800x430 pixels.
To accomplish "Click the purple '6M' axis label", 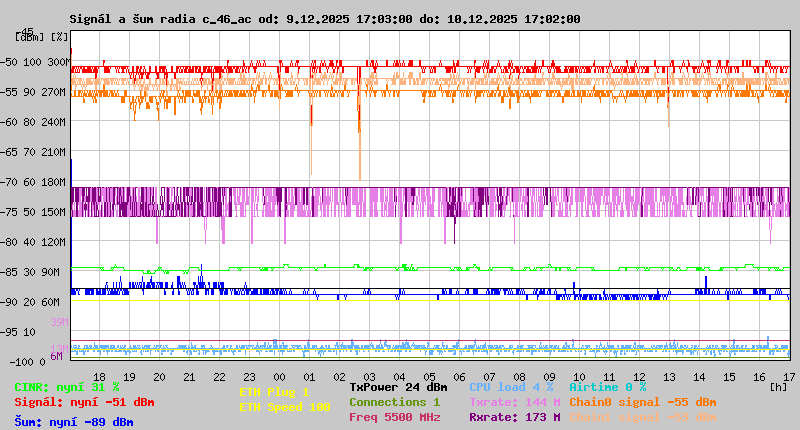I will tap(56, 356).
